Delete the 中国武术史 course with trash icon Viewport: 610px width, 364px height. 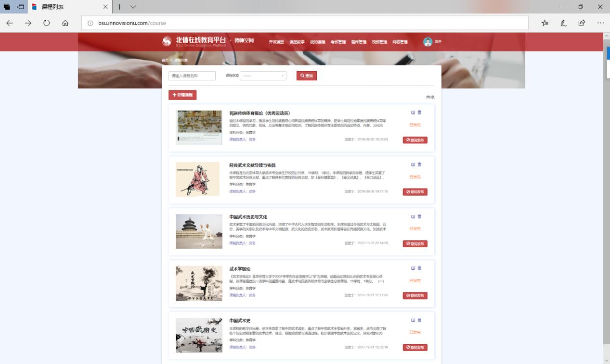click(419, 320)
